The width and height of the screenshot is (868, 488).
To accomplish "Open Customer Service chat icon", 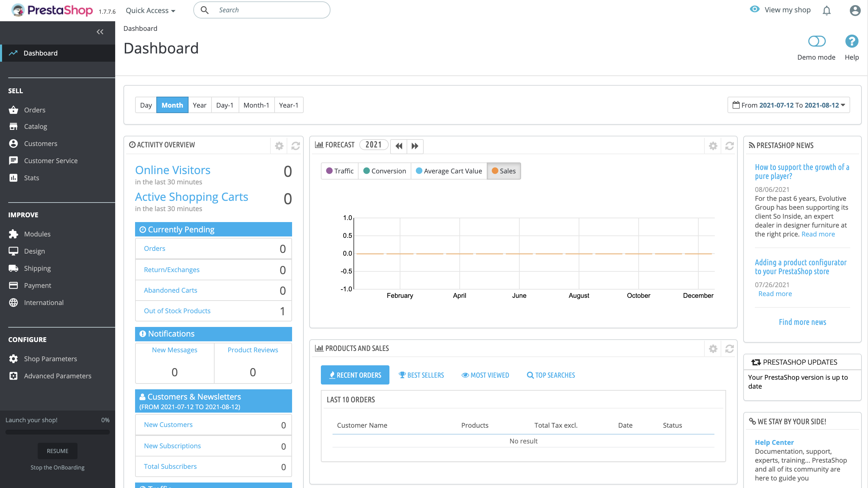I will [x=13, y=161].
